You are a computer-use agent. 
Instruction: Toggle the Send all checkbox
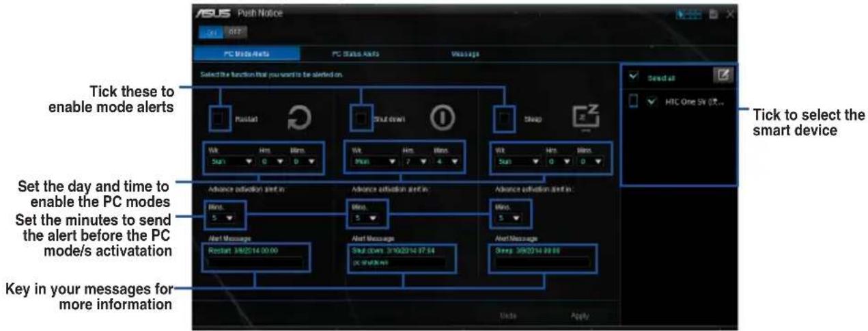pos(632,77)
